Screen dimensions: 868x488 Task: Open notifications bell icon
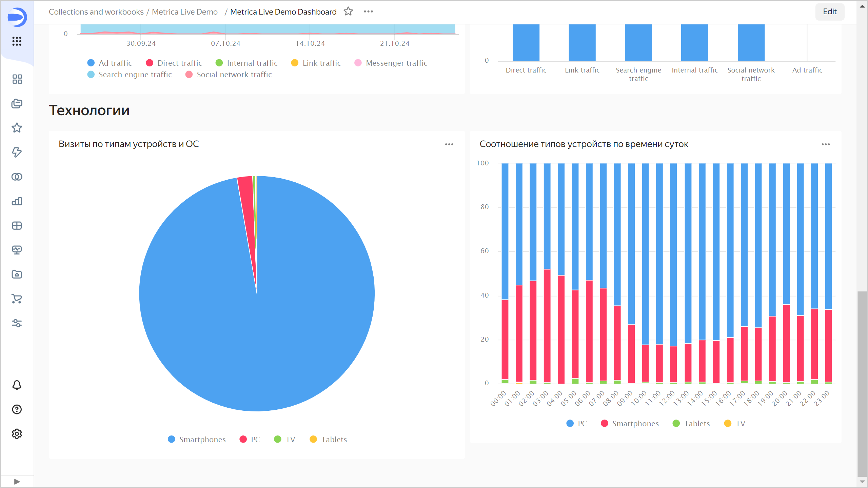pyautogui.click(x=17, y=385)
